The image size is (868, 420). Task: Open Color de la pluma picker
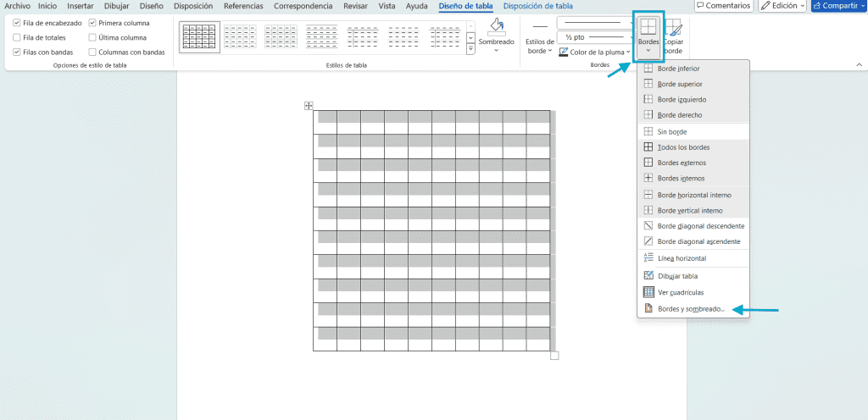(x=595, y=52)
